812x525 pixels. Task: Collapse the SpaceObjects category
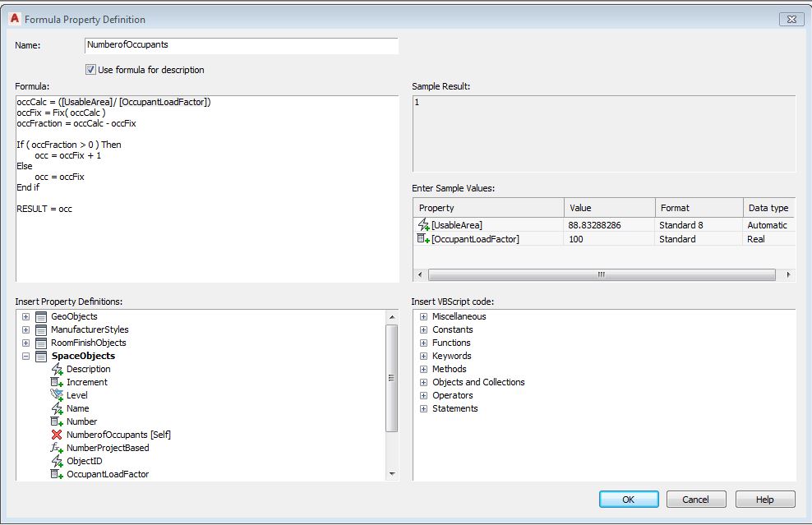click(x=25, y=356)
